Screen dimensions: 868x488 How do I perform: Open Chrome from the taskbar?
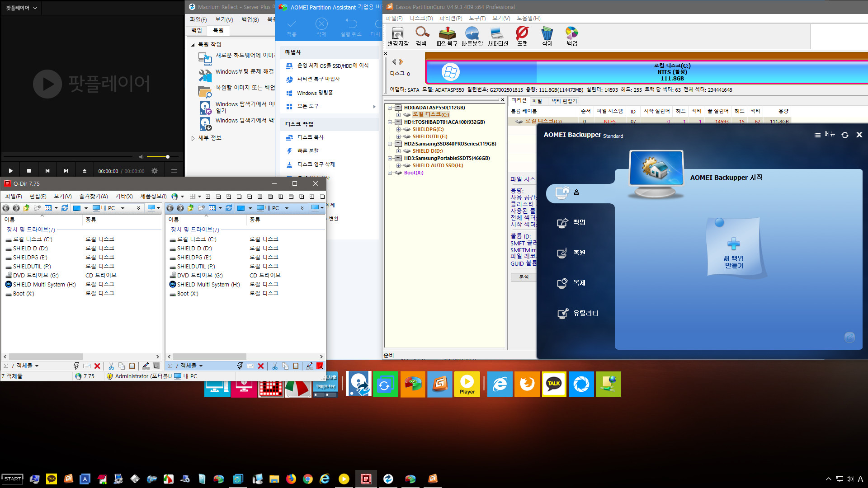click(308, 479)
